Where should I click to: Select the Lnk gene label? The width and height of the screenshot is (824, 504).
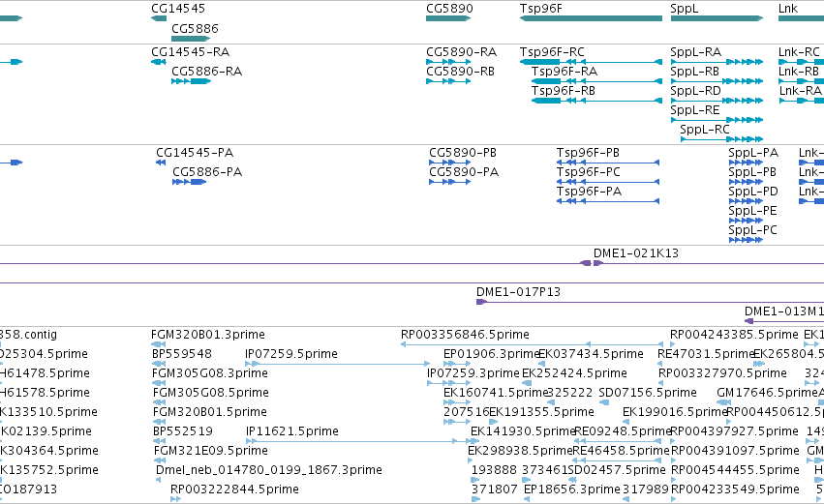[788, 9]
